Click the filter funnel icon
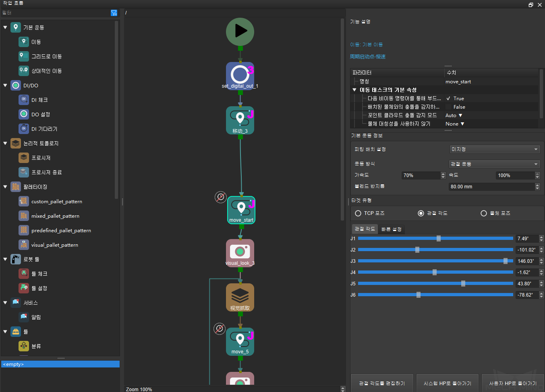Viewport: 545px width, 392px height. [x=114, y=13]
